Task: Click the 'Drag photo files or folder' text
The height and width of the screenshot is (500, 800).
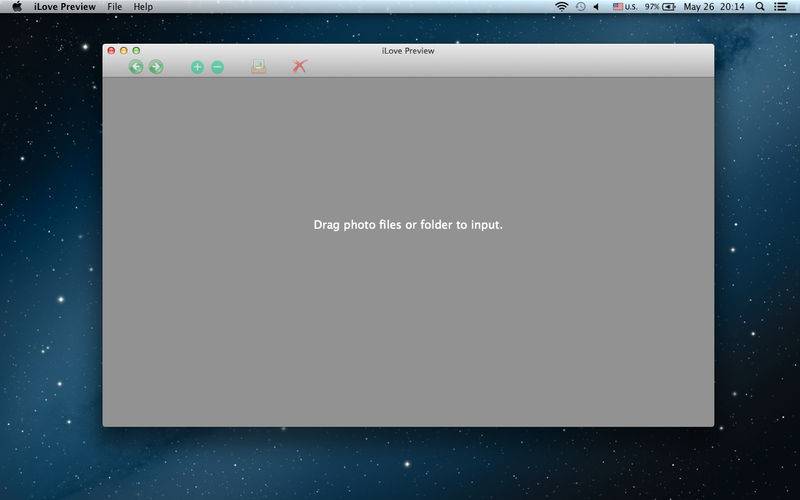Action: pyautogui.click(x=408, y=224)
